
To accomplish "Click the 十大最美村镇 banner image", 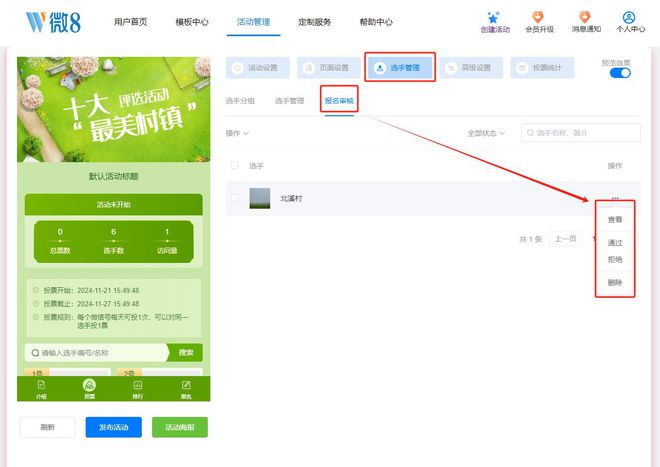I will (114, 109).
